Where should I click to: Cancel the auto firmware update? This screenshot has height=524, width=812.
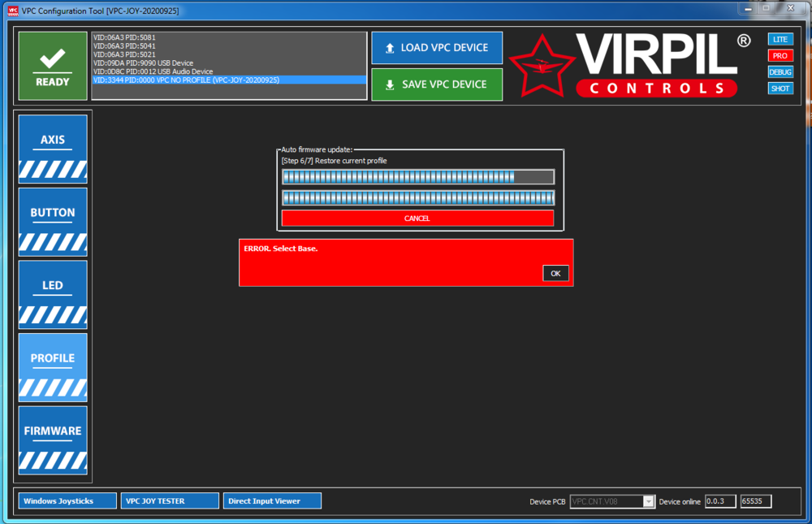(x=417, y=219)
